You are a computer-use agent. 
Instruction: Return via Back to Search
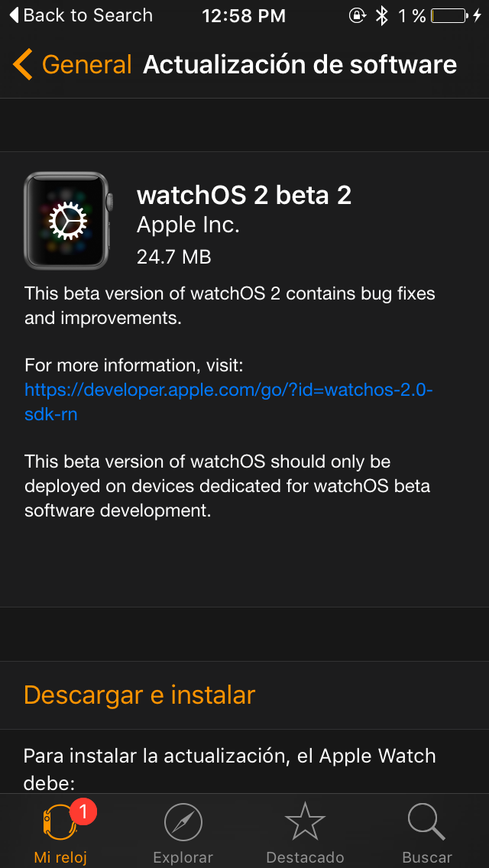pos(81,15)
